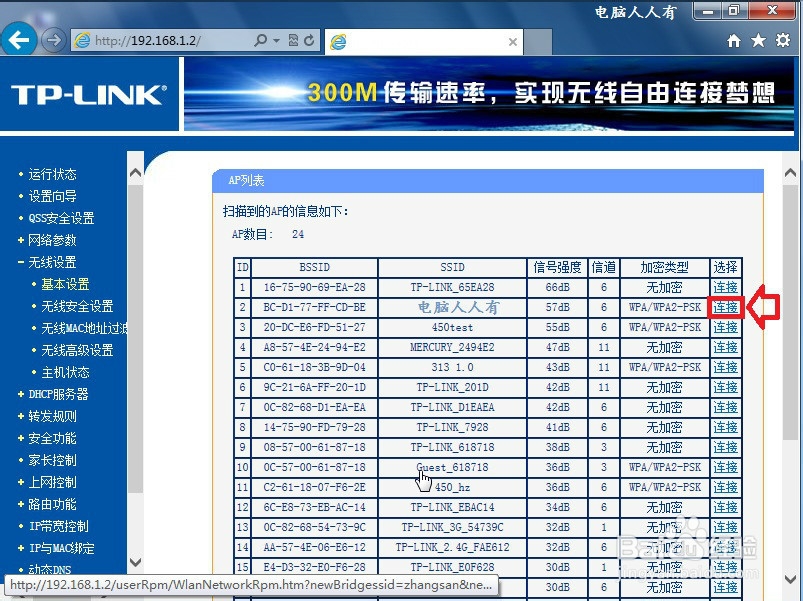This screenshot has width=803, height=601.
Task: Click 连接 for TP-LINK_7928
Action: pos(725,427)
